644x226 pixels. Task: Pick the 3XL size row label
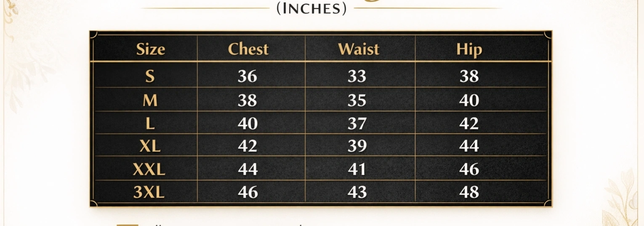(149, 192)
